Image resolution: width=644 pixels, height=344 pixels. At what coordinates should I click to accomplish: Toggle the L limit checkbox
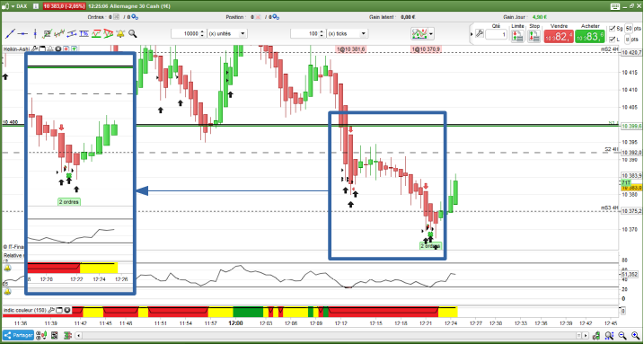click(613, 40)
